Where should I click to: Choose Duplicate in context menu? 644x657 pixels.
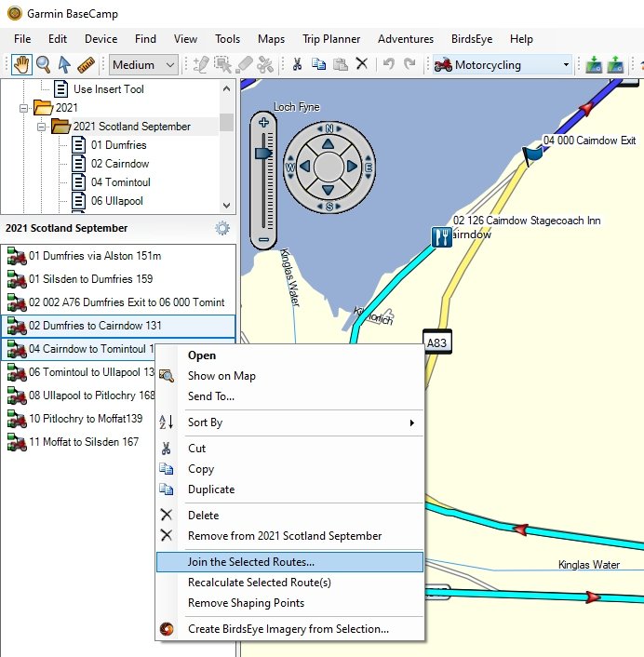pyautogui.click(x=290, y=489)
